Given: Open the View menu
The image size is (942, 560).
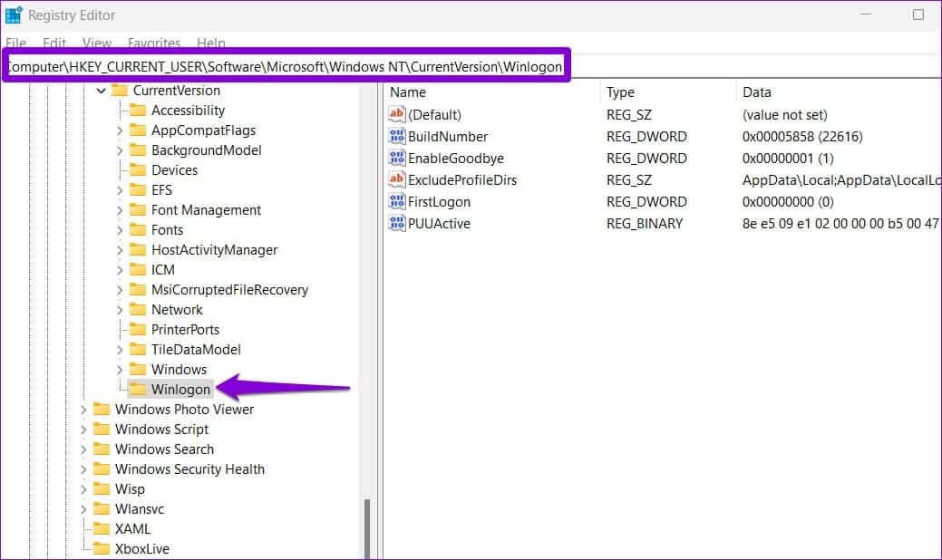Looking at the screenshot, I should pyautogui.click(x=97, y=43).
